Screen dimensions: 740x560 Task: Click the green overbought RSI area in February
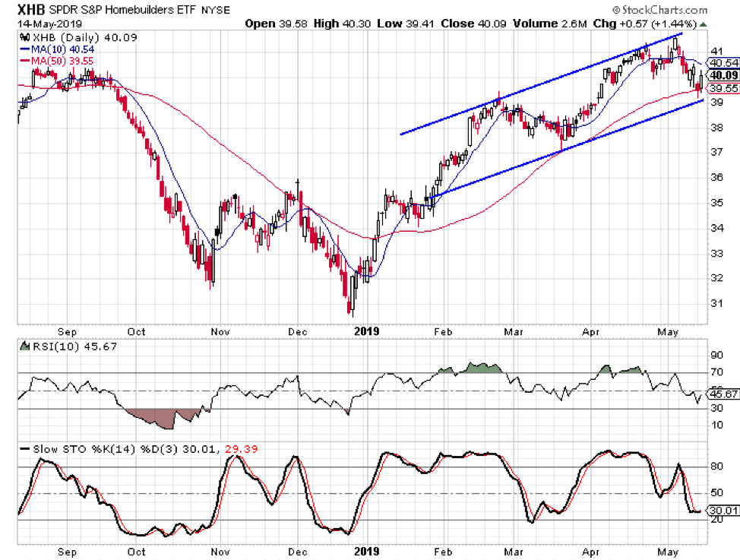tap(482, 369)
